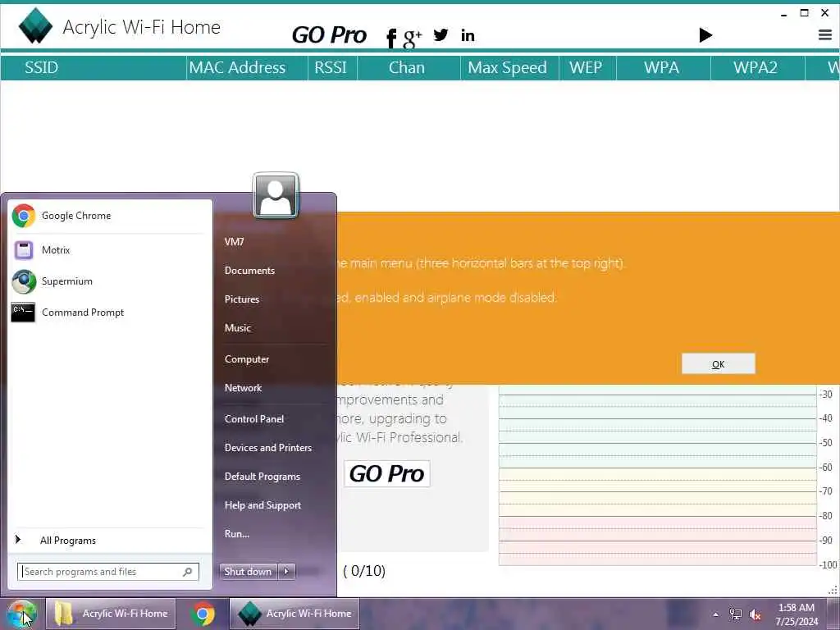This screenshot has height=630, width=840.
Task: Sort by Chan column header
Action: pyautogui.click(x=407, y=67)
